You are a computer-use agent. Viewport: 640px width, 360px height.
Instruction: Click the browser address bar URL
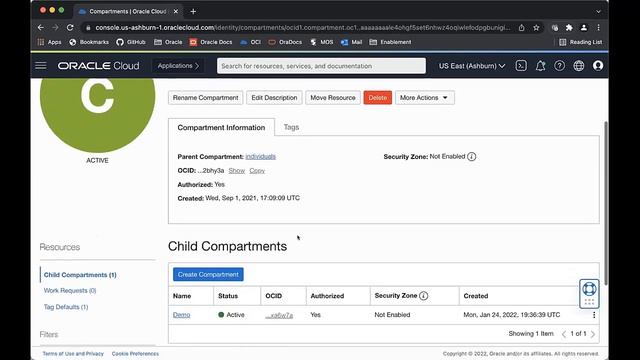[302, 27]
